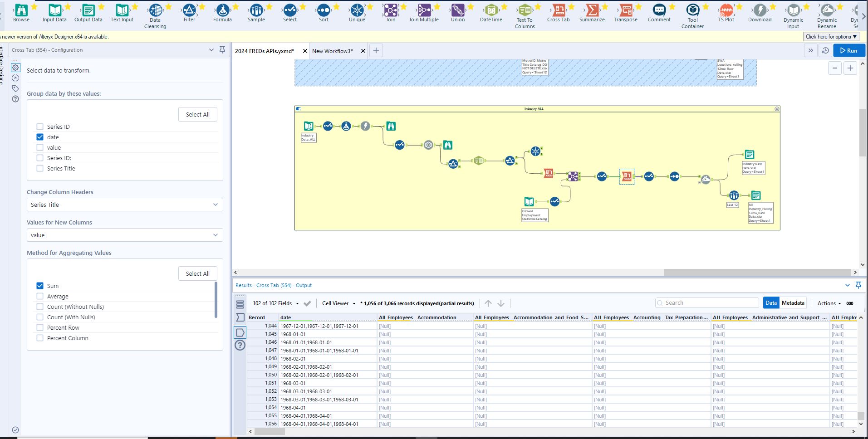The image size is (868, 439).
Task: Type in the Results search field
Action: click(x=706, y=302)
